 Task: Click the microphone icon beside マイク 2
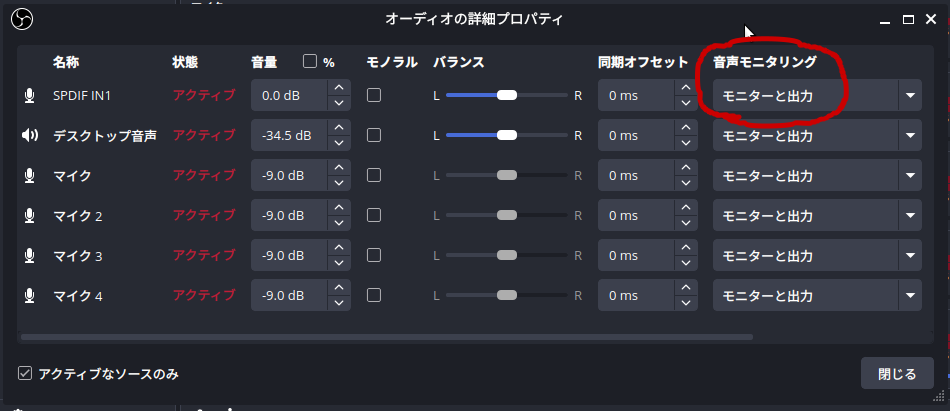point(30,216)
